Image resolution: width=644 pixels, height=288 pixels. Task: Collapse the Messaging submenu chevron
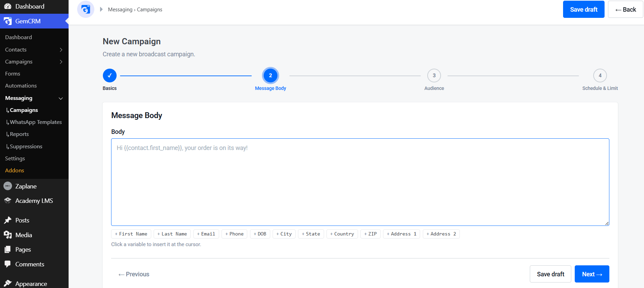pos(61,99)
